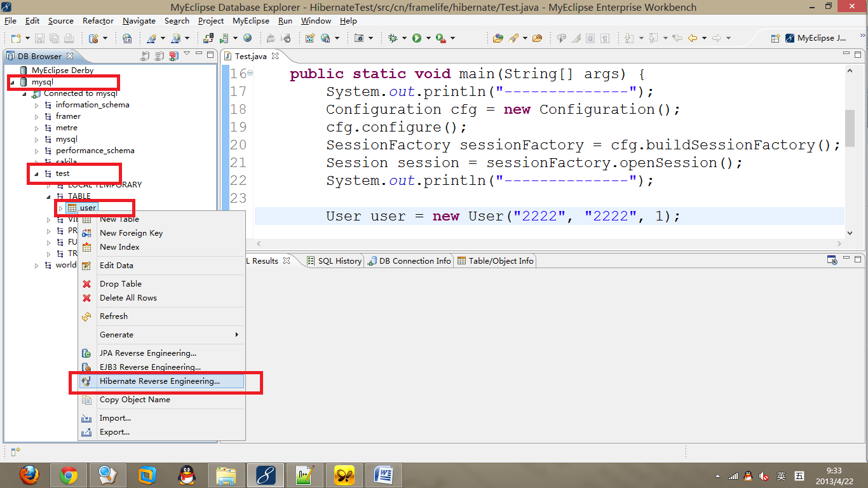
Task: Click the Debug bug icon in toolbar
Action: pyautogui.click(x=393, y=38)
